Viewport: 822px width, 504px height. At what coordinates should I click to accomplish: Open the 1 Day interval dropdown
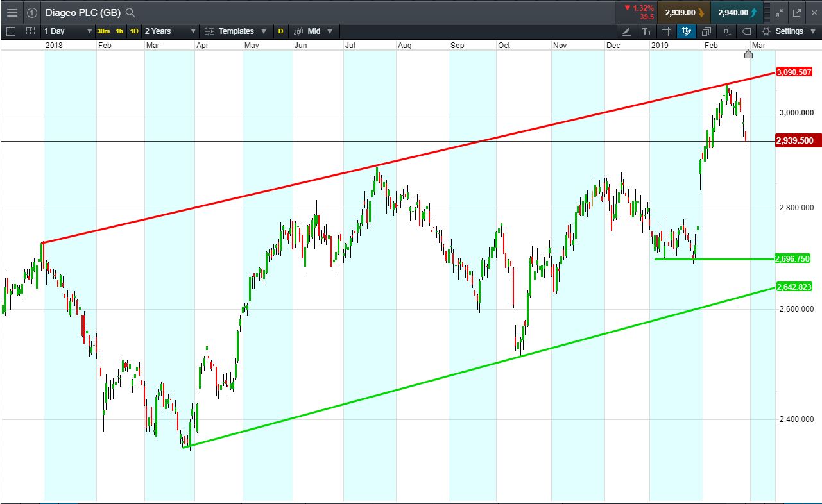68,31
